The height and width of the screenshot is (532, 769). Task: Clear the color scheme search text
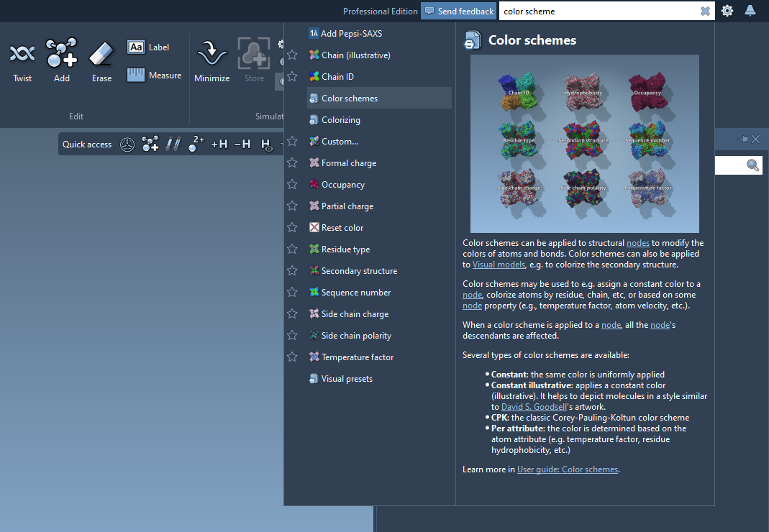pyautogui.click(x=705, y=12)
